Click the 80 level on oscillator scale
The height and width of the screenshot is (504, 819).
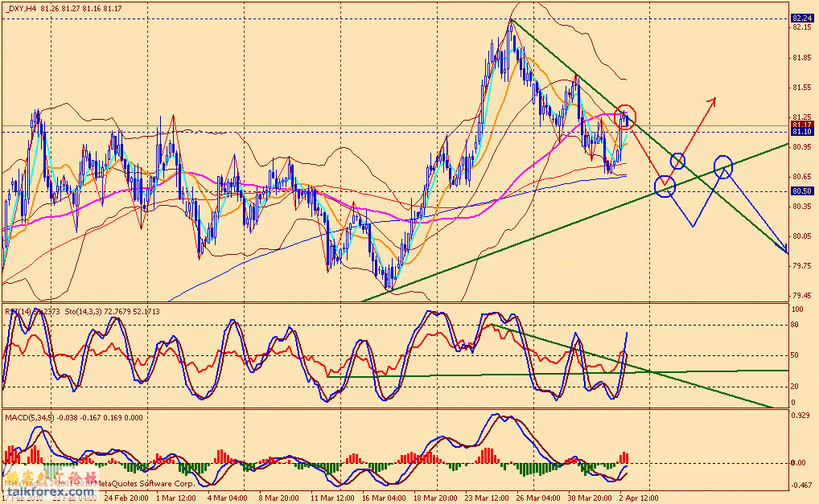(x=795, y=325)
